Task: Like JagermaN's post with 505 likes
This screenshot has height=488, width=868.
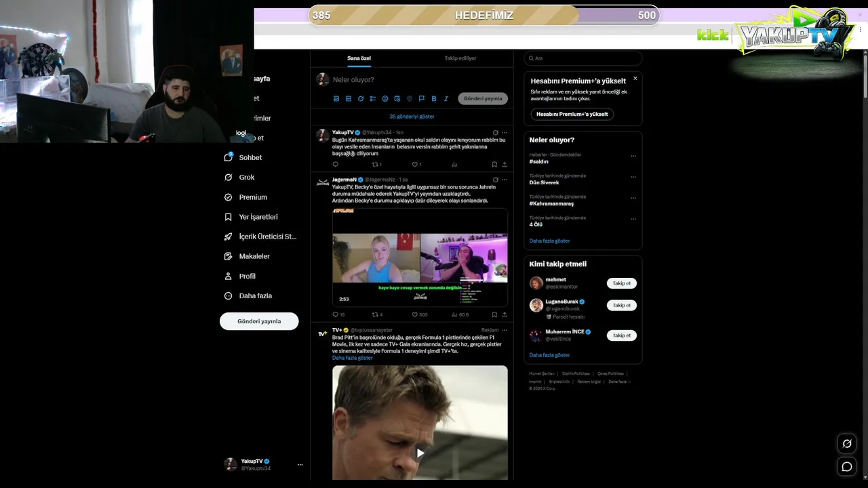Action: click(x=420, y=314)
